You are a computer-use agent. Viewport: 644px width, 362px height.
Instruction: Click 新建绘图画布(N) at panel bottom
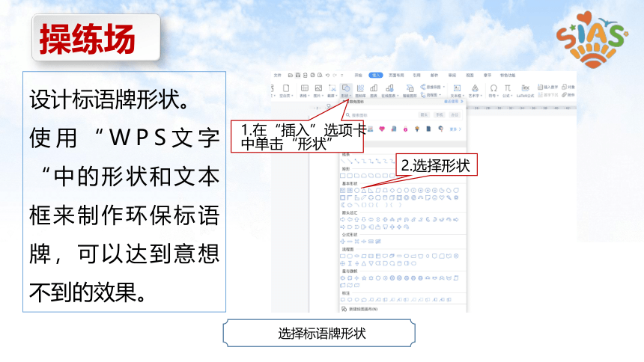click(x=359, y=309)
